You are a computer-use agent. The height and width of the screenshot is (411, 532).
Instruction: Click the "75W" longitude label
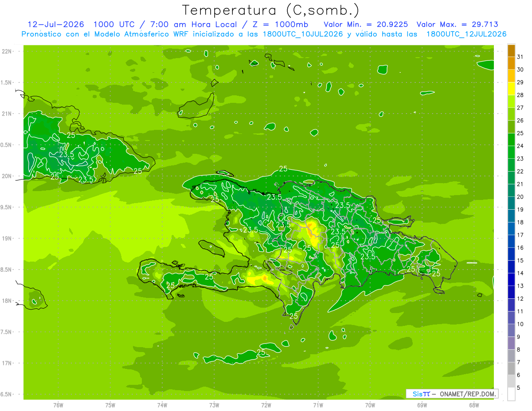[x=110, y=405]
